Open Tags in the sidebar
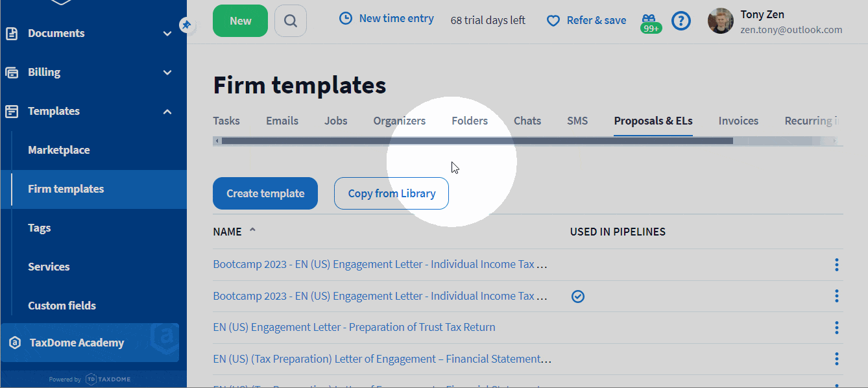The image size is (868, 388). 40,228
